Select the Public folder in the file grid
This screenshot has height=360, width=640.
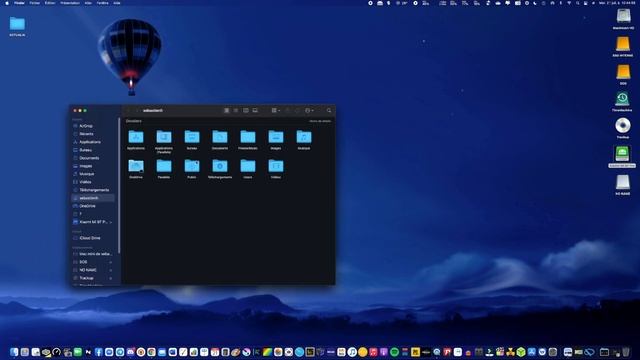[192, 169]
